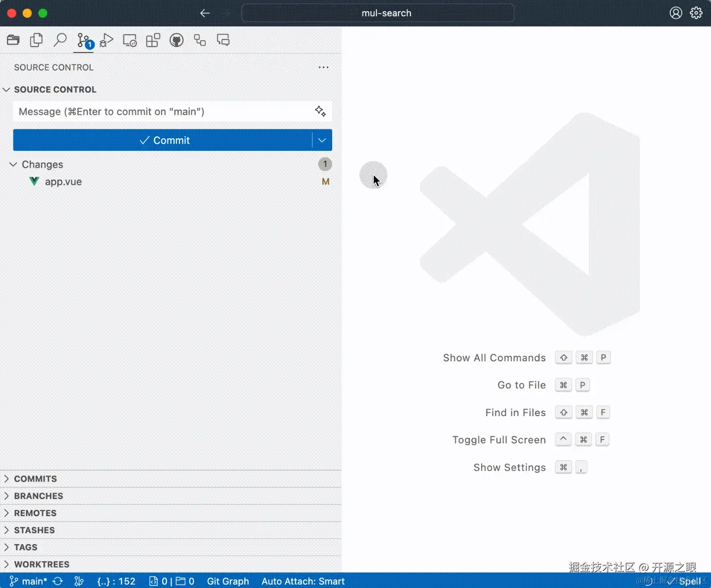Image resolution: width=711 pixels, height=588 pixels.
Task: Open the Extensions view
Action: tap(153, 40)
